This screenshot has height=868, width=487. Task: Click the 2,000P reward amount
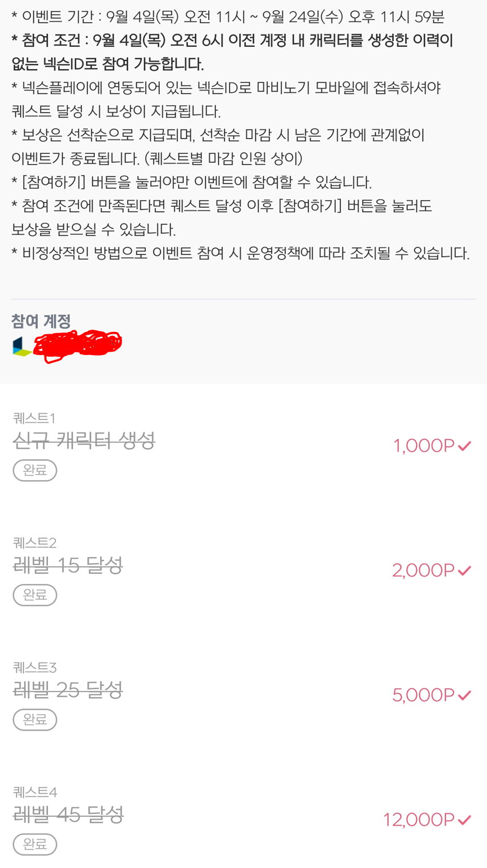(x=423, y=571)
